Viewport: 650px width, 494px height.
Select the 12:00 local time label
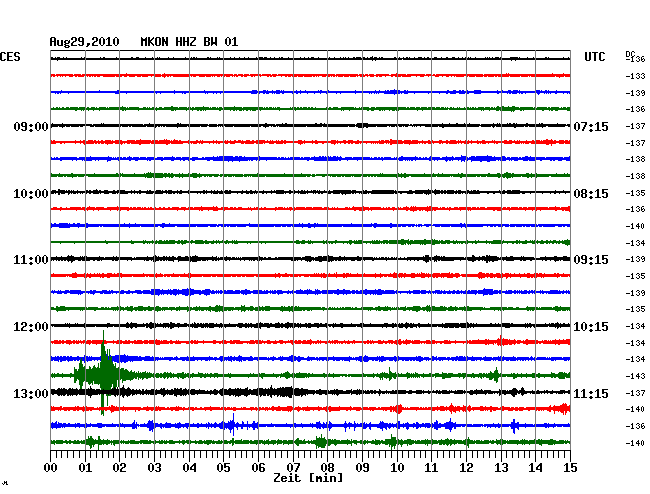click(31, 327)
